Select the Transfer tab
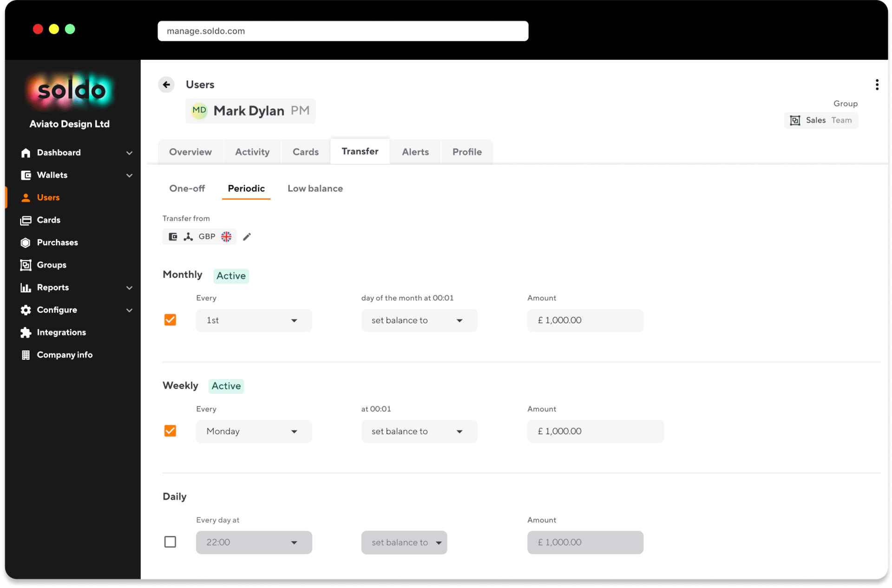Viewport: 892px width, 588px height. (360, 151)
